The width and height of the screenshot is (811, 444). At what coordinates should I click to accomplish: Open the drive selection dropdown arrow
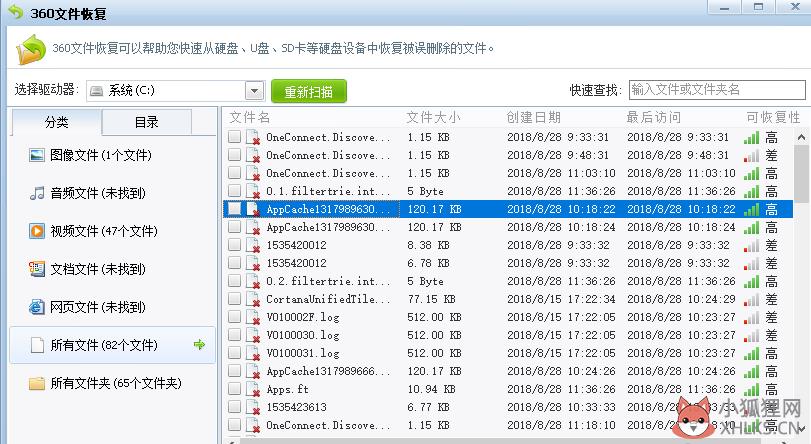(x=254, y=91)
